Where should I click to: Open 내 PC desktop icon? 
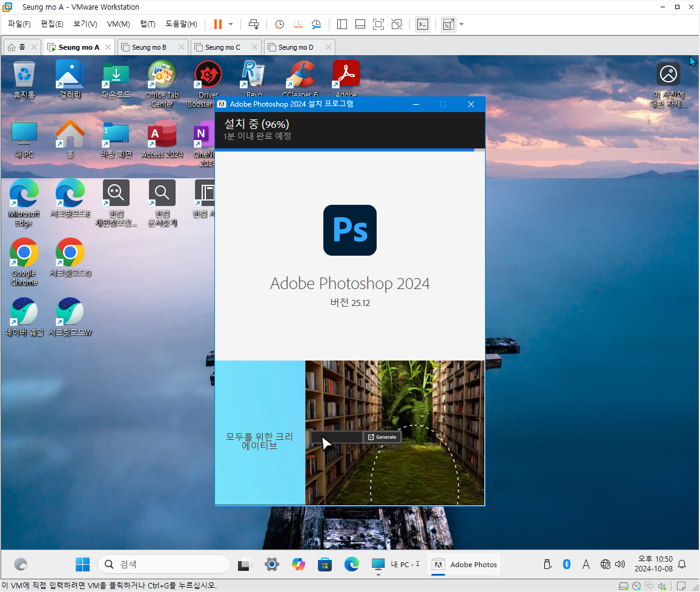click(x=24, y=140)
